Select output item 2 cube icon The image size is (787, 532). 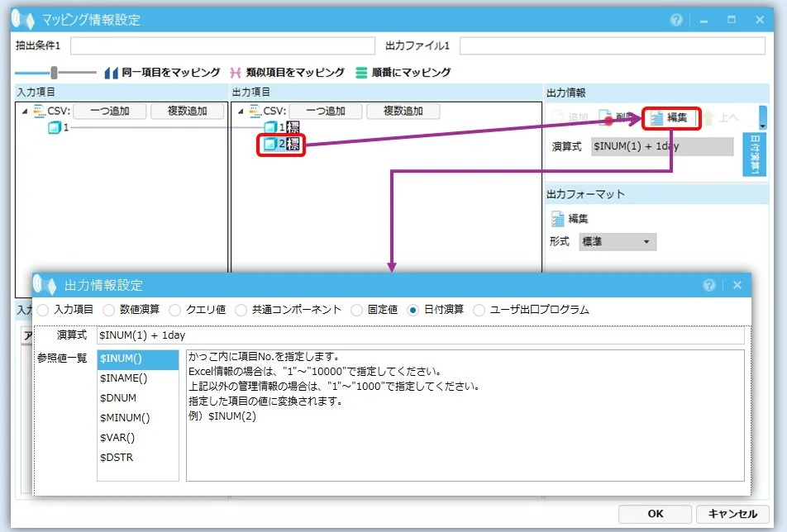270,144
